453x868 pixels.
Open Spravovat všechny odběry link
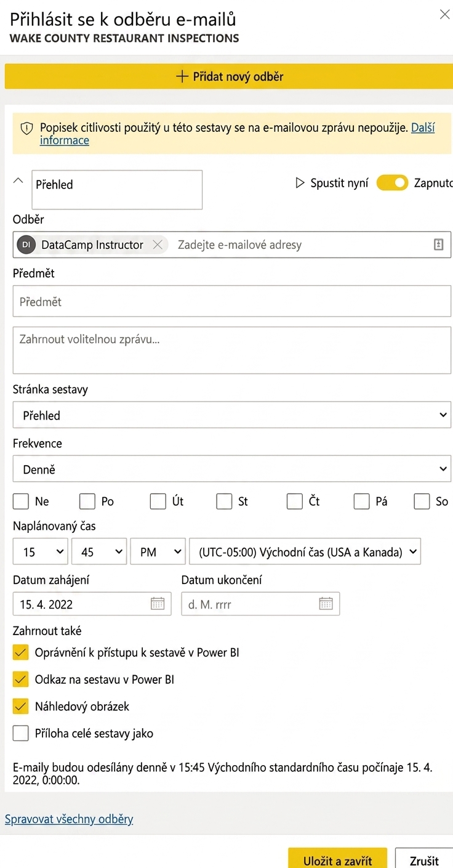[69, 819]
